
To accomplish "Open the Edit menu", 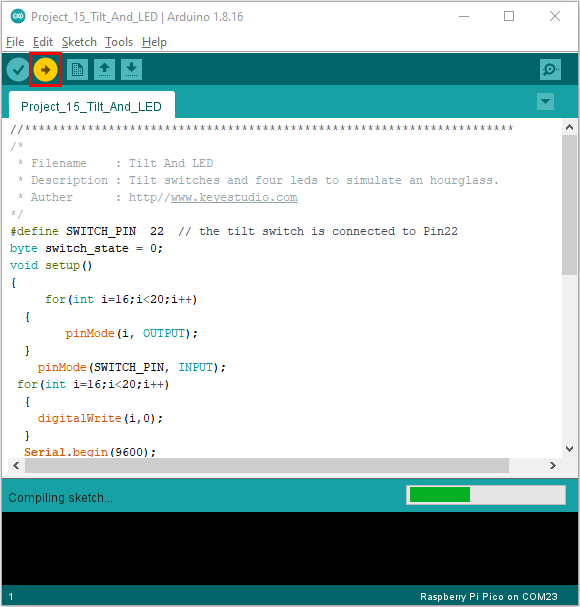I will (43, 42).
